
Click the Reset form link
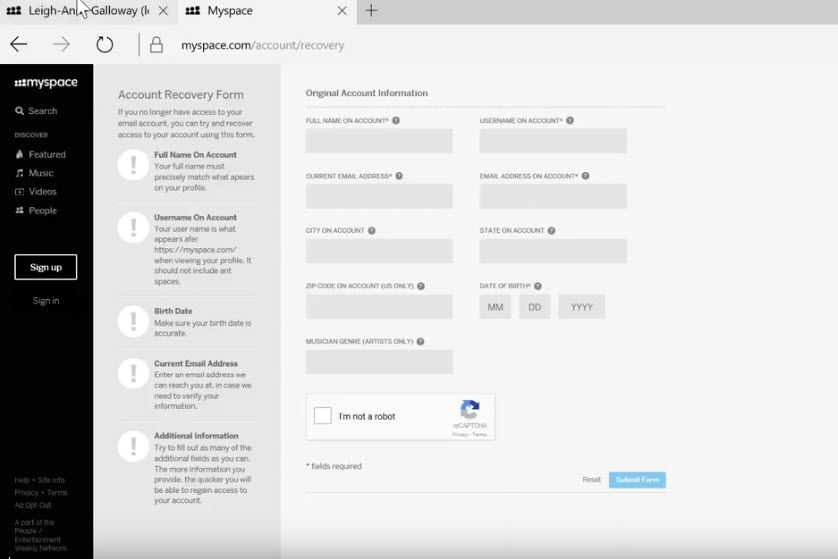pos(592,479)
